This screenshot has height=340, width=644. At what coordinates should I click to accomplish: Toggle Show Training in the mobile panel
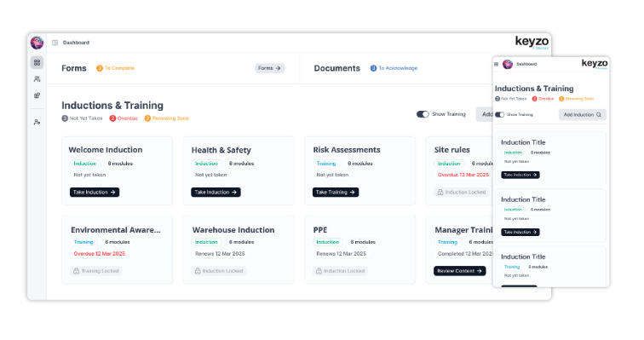pos(499,114)
